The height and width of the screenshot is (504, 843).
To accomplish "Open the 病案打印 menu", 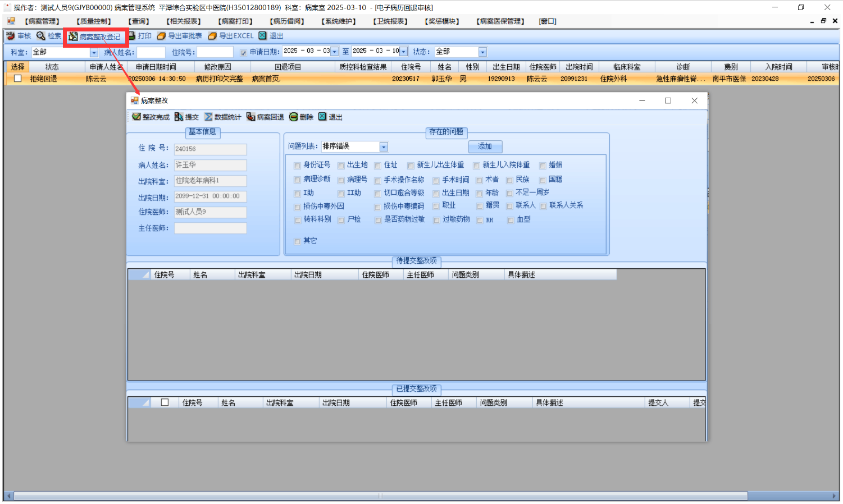I will click(235, 21).
